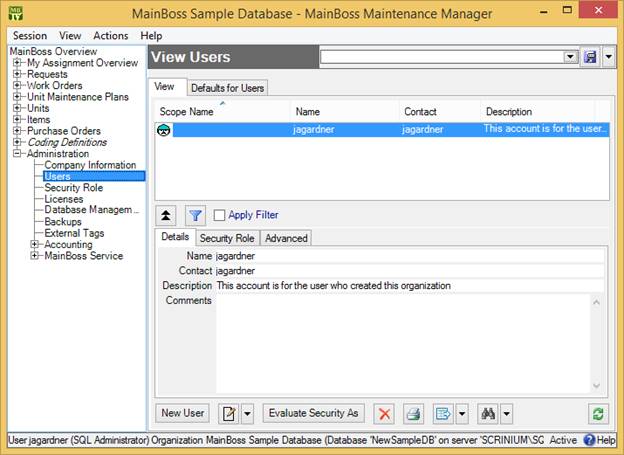Click the MainBoss app icon in title bar
624x455 pixels.
tap(16, 13)
